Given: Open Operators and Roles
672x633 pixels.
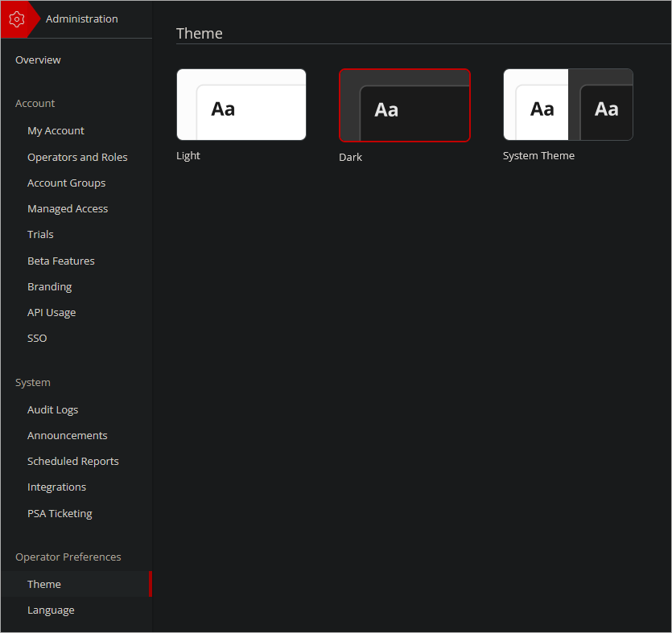Looking at the screenshot, I should coord(77,157).
